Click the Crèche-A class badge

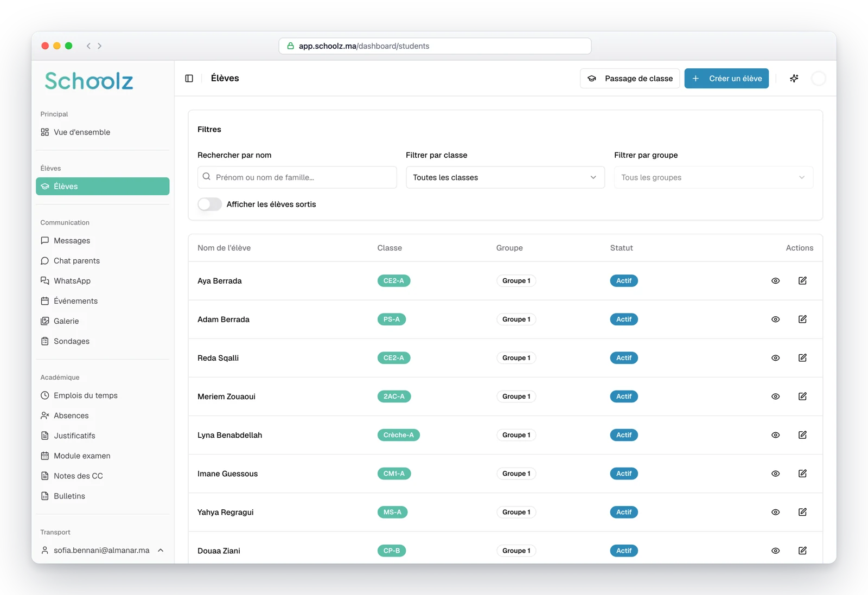coord(399,435)
